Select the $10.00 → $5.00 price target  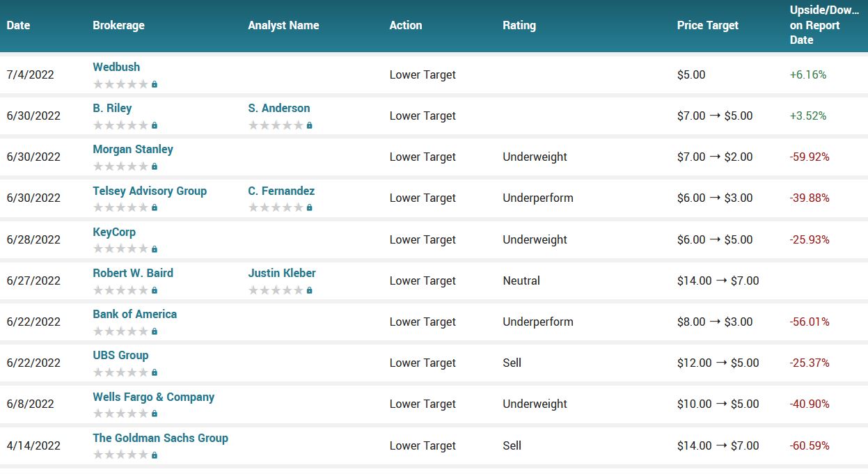[718, 404]
